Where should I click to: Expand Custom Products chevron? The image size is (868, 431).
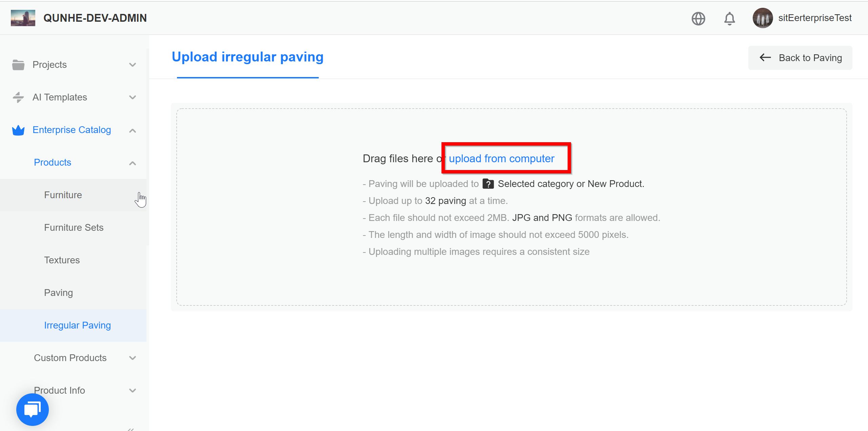click(x=133, y=358)
